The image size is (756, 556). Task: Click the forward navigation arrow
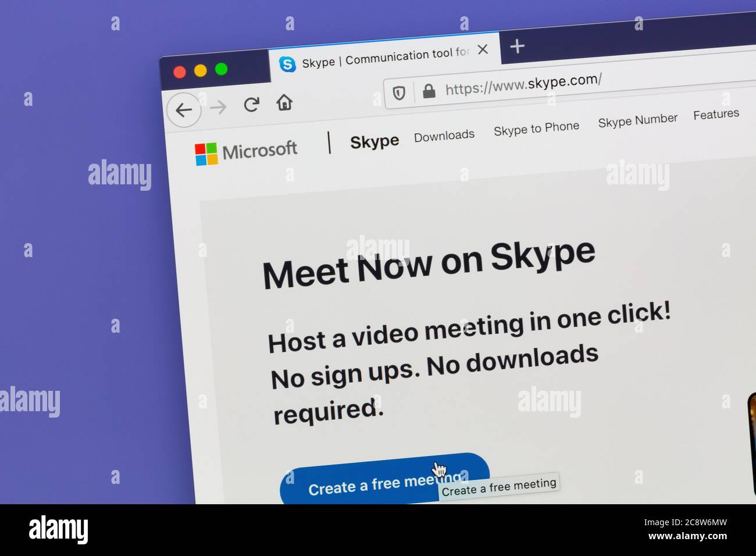coord(219,107)
